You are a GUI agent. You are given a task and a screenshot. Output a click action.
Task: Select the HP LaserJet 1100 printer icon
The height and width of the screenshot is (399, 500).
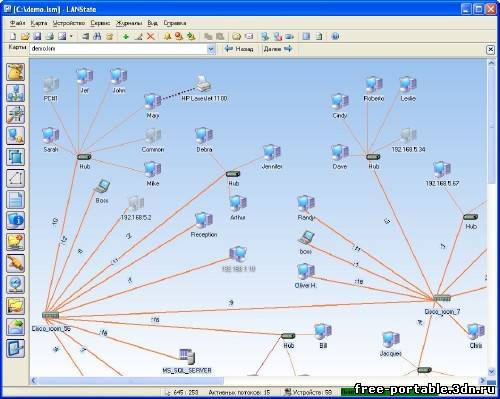[203, 83]
